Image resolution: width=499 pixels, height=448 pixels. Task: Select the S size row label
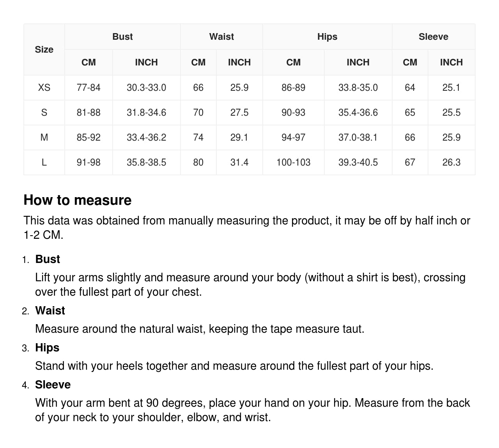(44, 113)
